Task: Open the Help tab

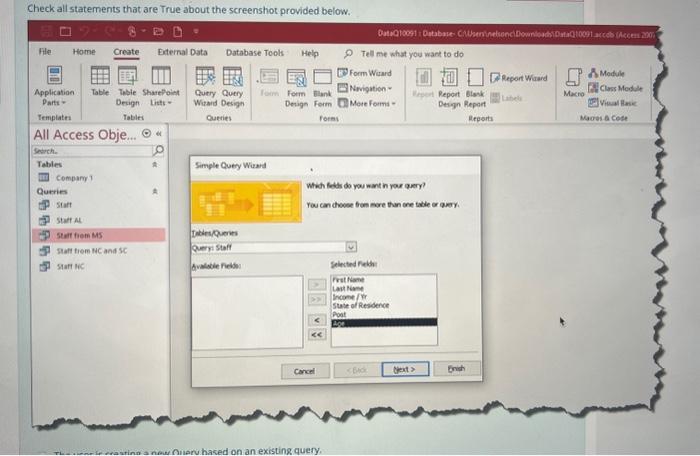Action: click(x=310, y=54)
